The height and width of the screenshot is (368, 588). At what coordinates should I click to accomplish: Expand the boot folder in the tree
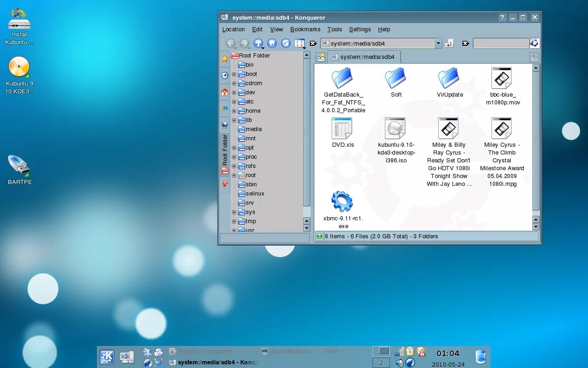[234, 74]
